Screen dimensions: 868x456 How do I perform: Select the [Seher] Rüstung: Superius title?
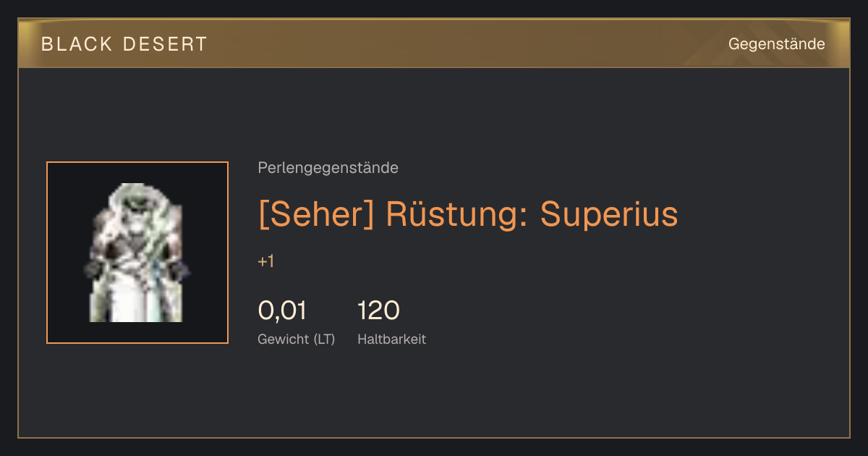click(468, 214)
